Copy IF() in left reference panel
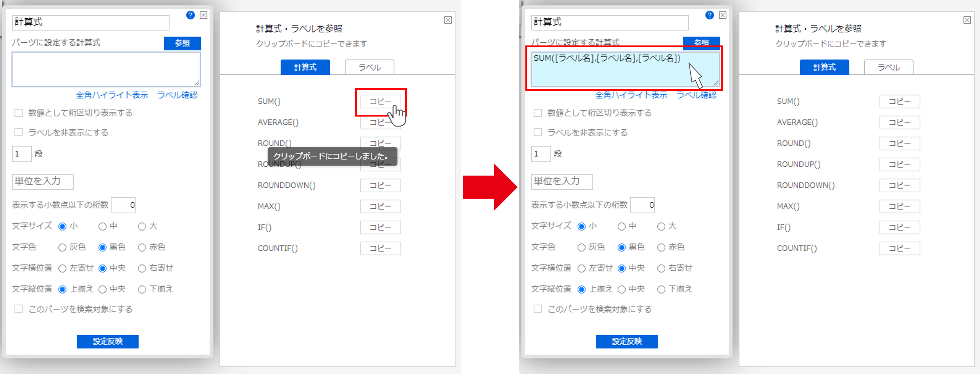The height and width of the screenshot is (374, 980). [380, 227]
